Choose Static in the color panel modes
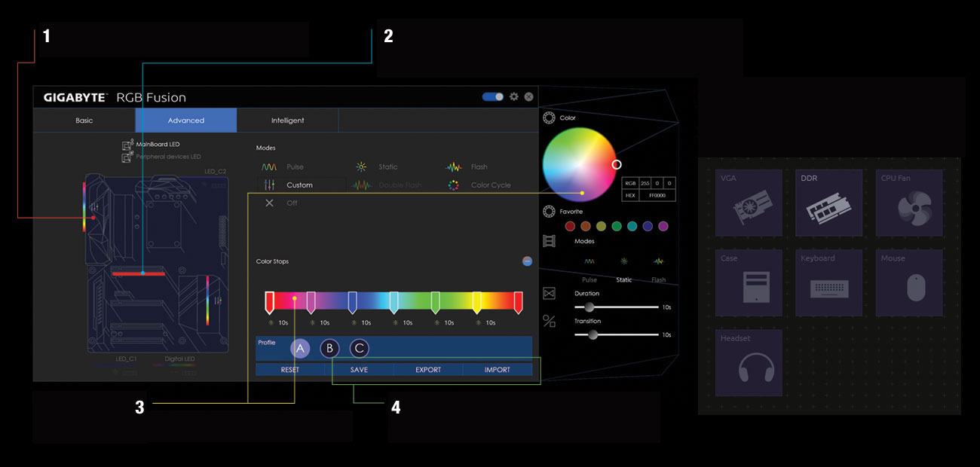The image size is (980, 467). [624, 268]
